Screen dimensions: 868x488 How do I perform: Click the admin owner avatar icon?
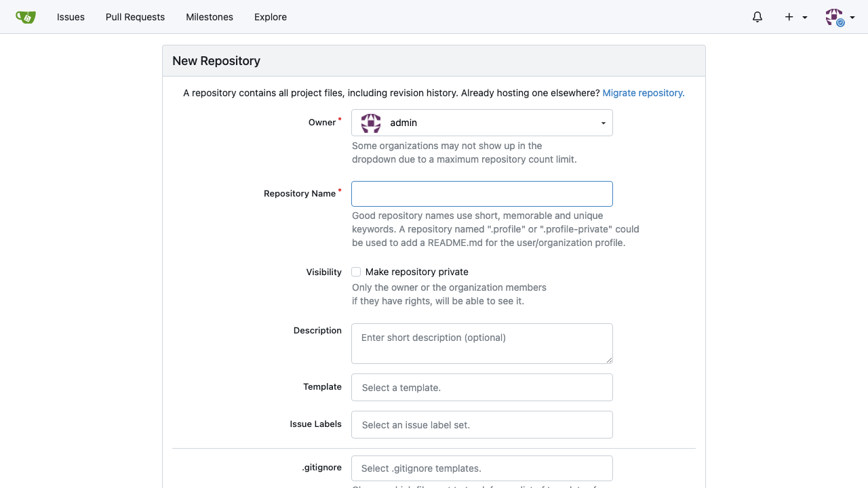pos(371,123)
